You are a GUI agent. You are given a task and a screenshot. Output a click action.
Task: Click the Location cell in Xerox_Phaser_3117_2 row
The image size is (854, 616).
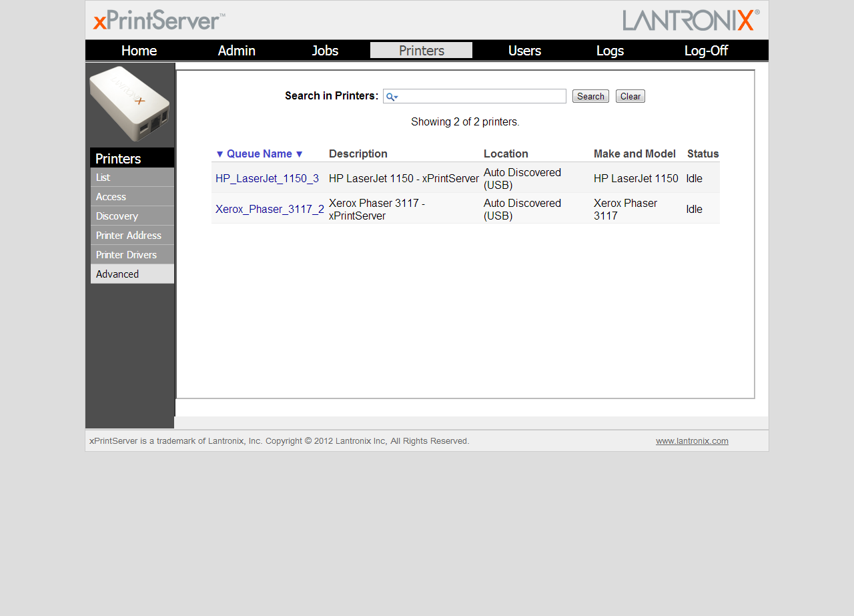pos(522,210)
